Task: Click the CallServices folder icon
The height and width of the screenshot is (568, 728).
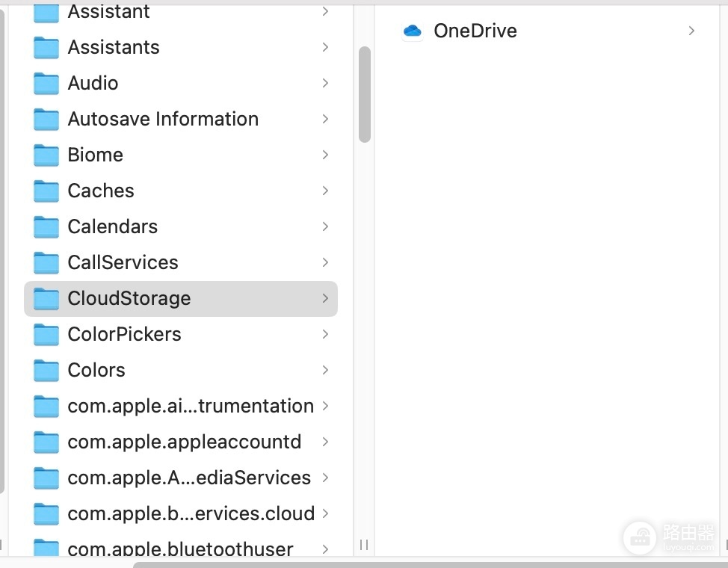Action: click(x=46, y=262)
